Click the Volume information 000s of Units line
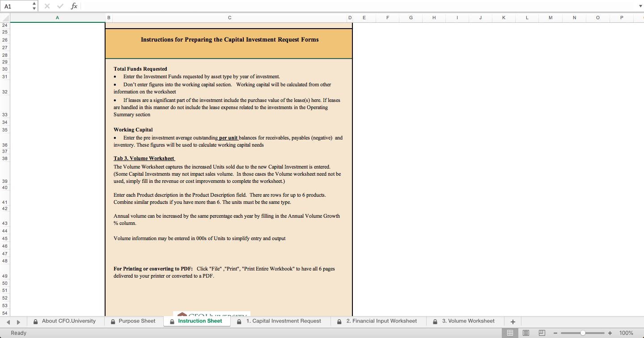Screen dimensions: 644x338 (x=199, y=238)
